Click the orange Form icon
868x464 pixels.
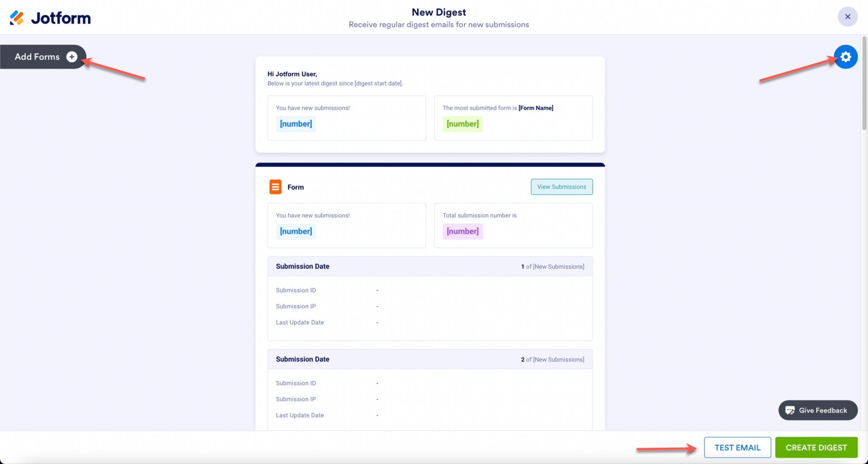click(275, 187)
